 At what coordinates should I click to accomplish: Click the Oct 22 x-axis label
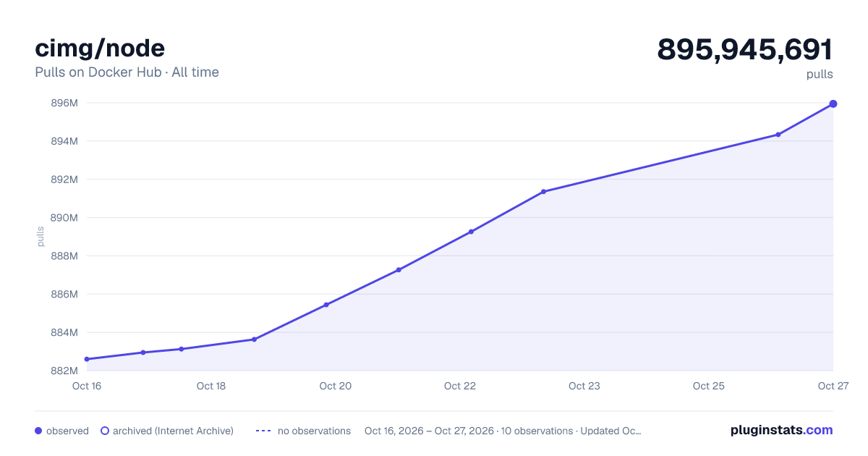click(460, 386)
